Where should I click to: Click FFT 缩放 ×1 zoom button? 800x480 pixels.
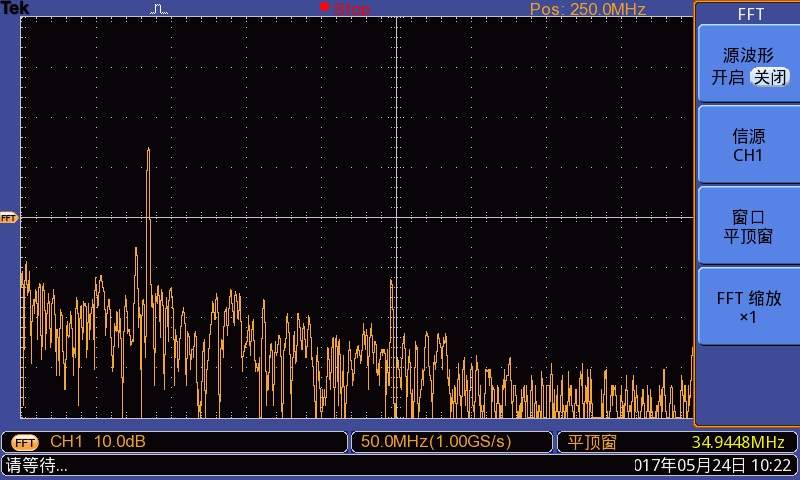point(748,307)
